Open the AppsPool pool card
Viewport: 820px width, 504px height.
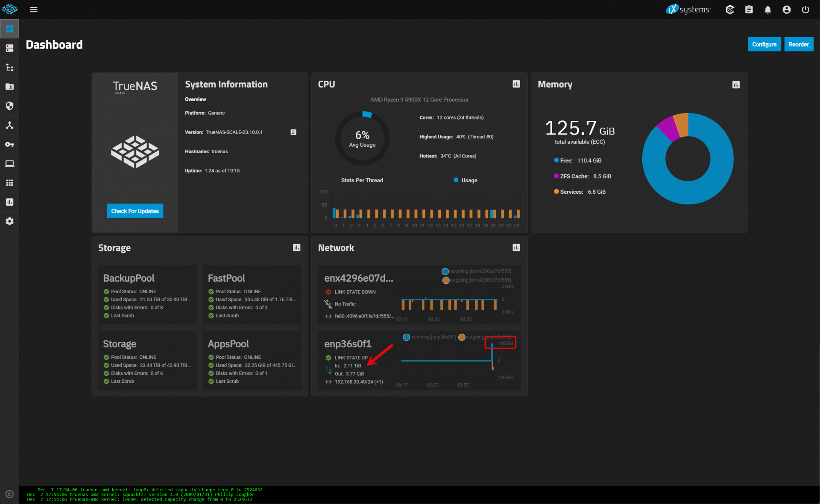point(252,360)
